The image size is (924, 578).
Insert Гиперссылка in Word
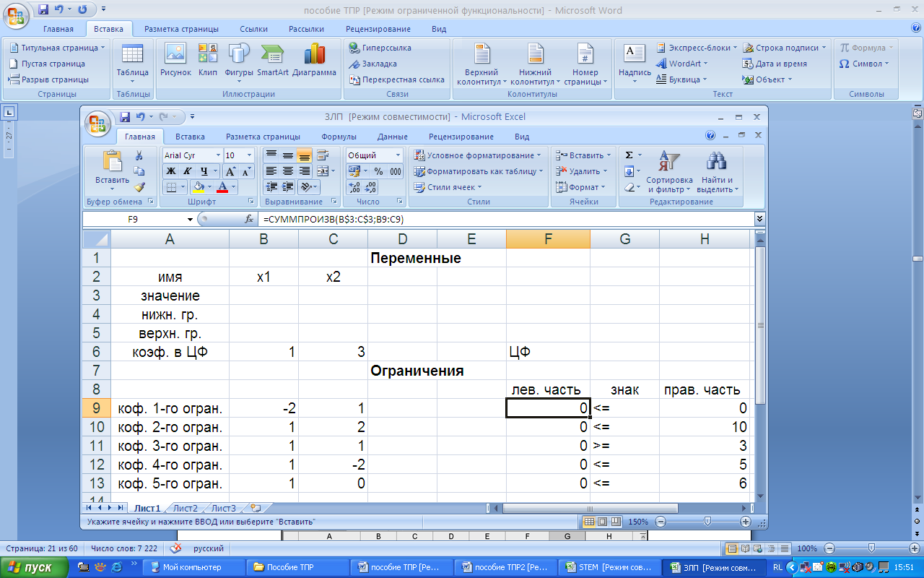380,48
